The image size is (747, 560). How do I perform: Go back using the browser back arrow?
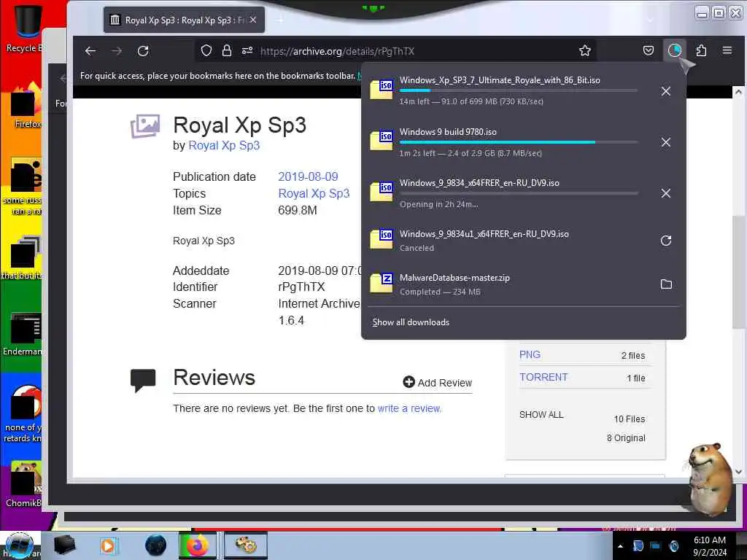[x=90, y=51]
